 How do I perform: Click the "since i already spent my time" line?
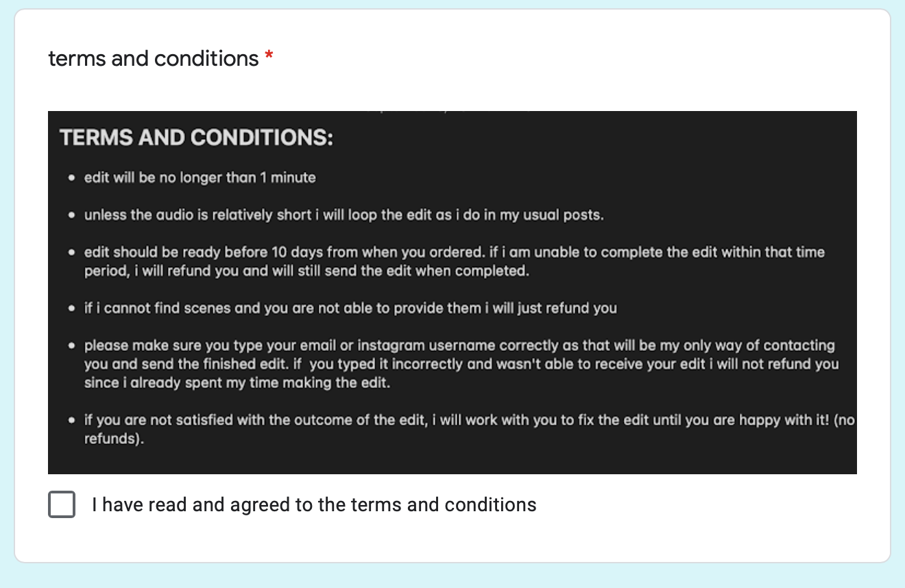point(237,383)
